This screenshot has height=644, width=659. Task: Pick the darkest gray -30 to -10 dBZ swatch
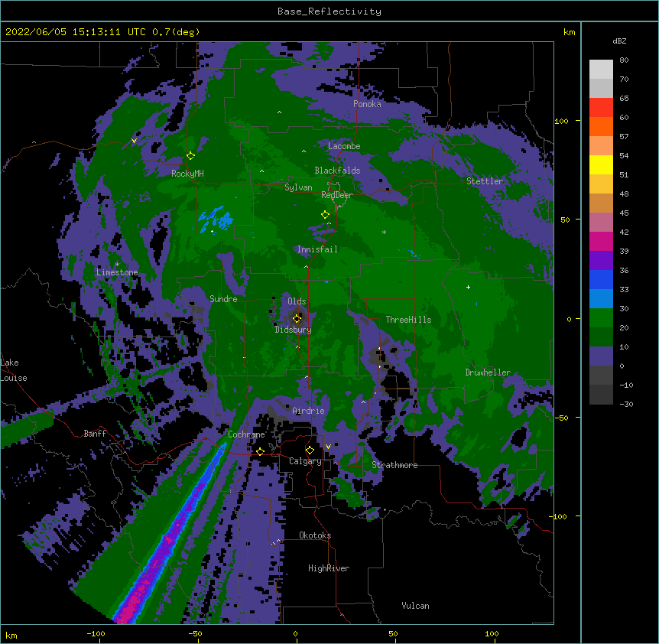pos(601,395)
